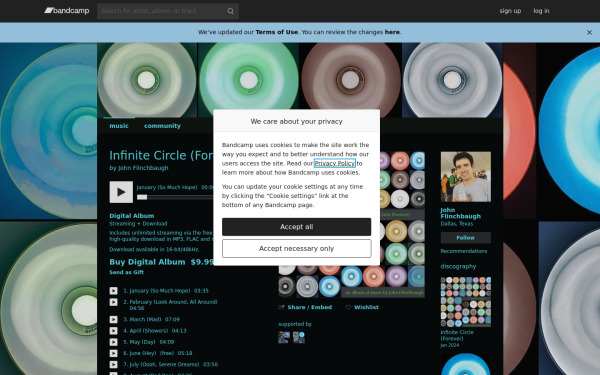Open the log in link
This screenshot has height=375, width=600.
pyautogui.click(x=541, y=11)
